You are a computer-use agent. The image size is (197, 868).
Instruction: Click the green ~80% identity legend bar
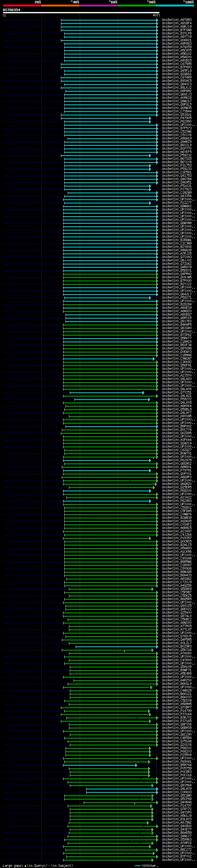[137, 6]
